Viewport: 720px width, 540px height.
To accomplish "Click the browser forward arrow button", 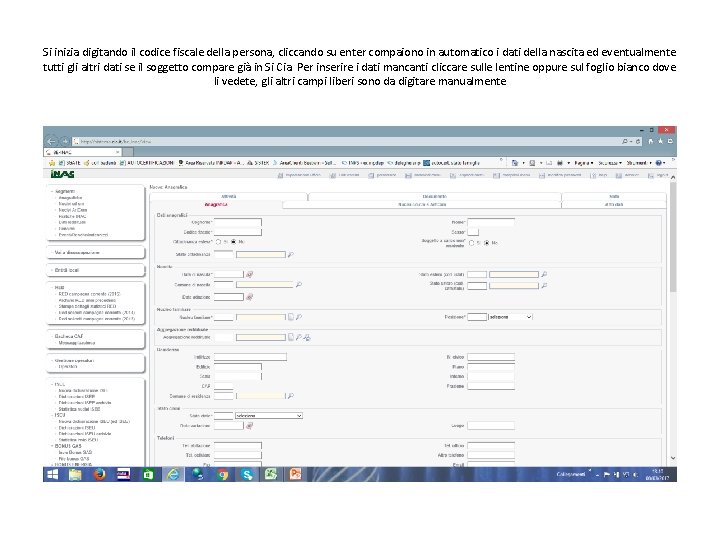I will click(x=65, y=141).
